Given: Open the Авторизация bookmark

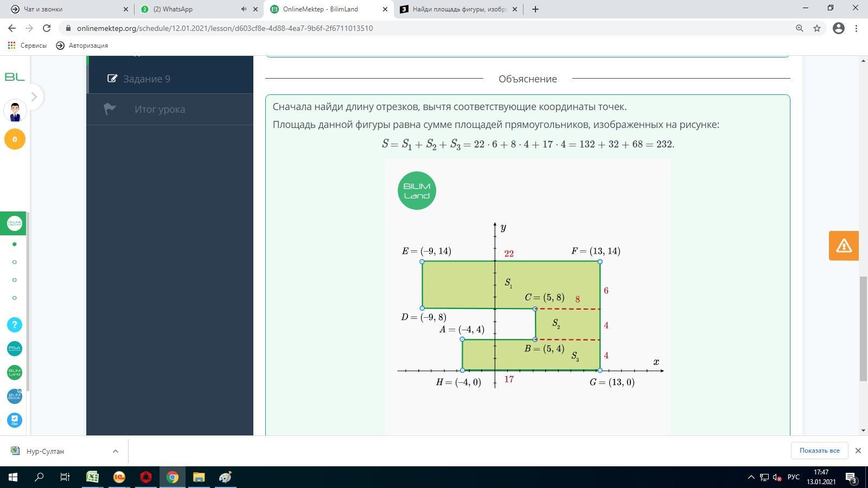Looking at the screenshot, I should point(82,46).
